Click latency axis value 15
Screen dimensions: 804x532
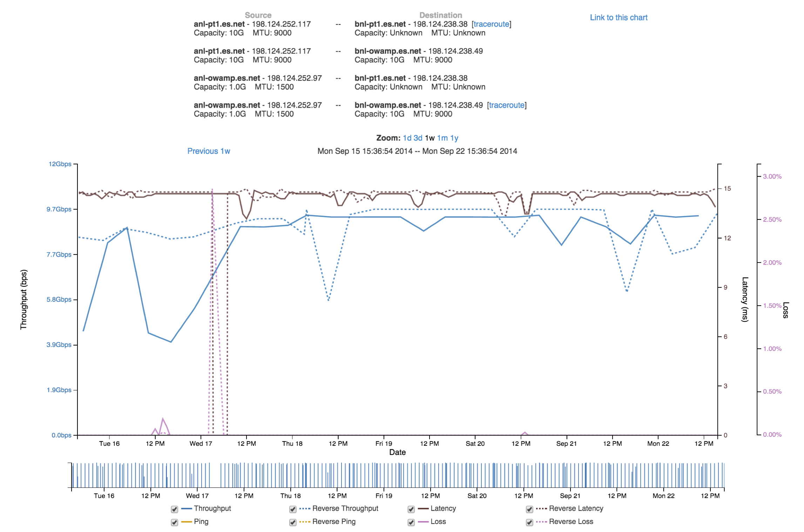pos(728,189)
